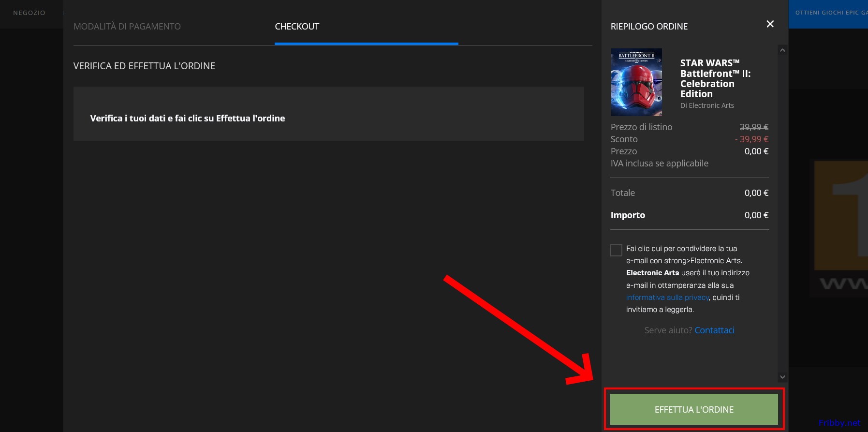The image size is (868, 432).
Task: Click the Importo row amount 0,00 €
Action: (x=756, y=215)
